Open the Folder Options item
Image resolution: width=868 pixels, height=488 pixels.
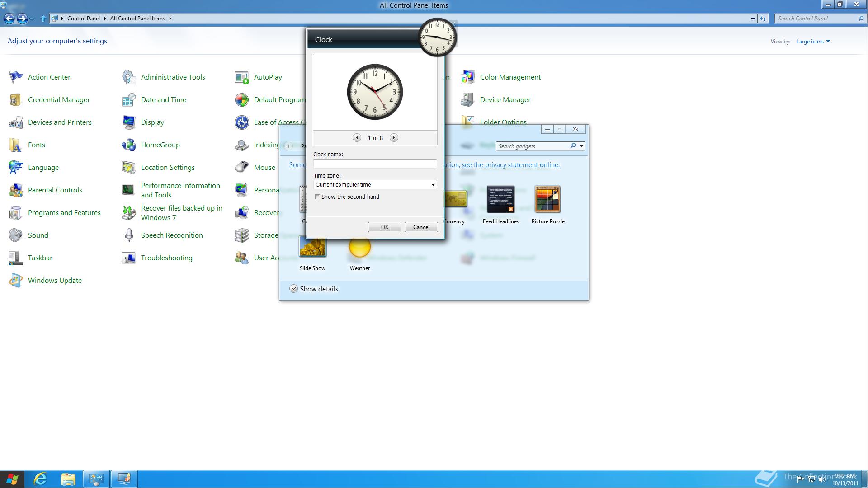point(503,122)
